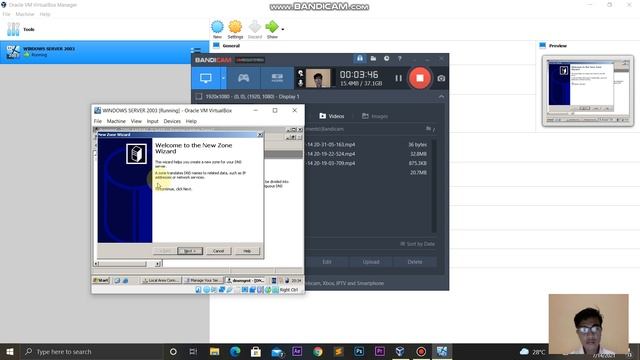Stop recording with the red Bandicam button
This screenshot has width=640, height=360.
point(420,78)
